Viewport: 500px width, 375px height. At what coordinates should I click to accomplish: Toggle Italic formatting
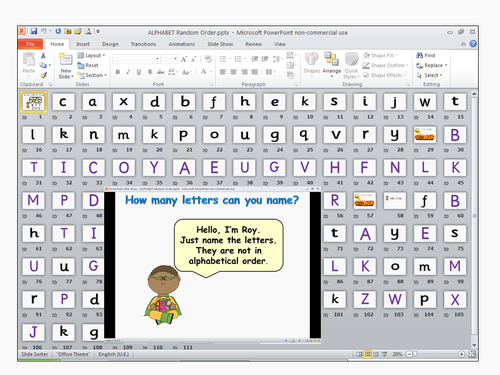pyautogui.click(x=128, y=72)
